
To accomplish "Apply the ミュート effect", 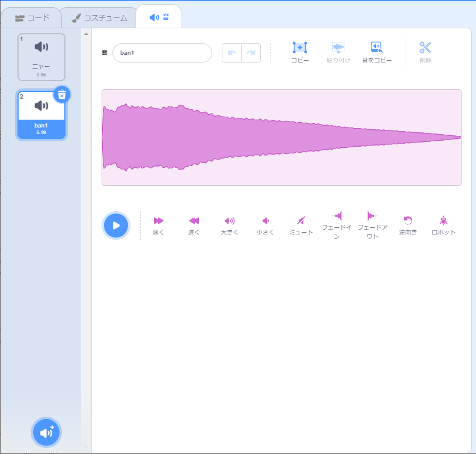I will tap(301, 226).
